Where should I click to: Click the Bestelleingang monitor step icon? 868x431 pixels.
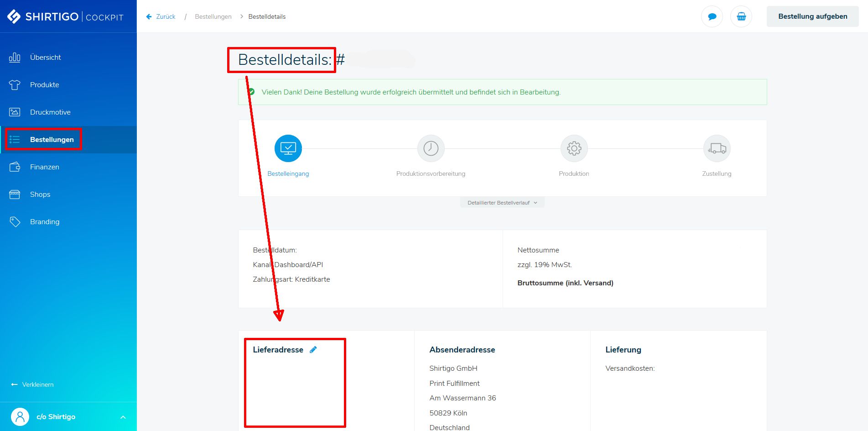pyautogui.click(x=288, y=148)
